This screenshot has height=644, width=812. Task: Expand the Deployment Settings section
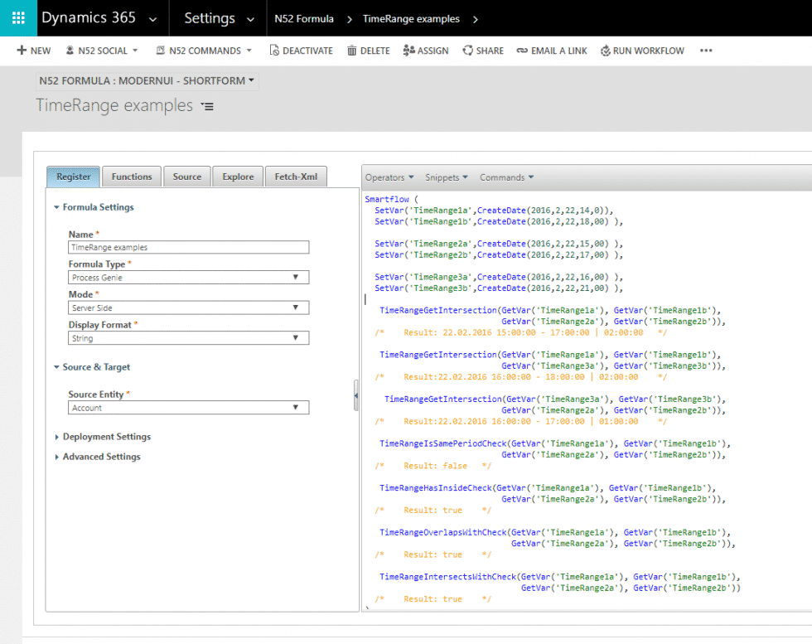pos(56,437)
